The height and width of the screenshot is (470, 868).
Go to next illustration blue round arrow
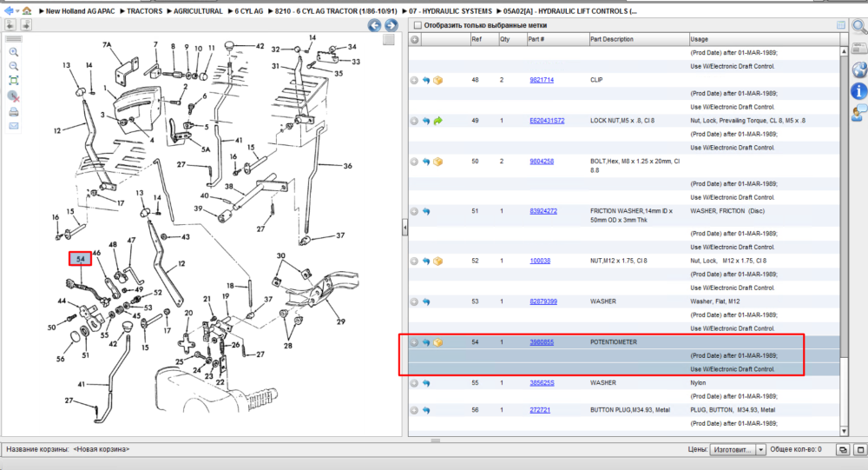click(391, 25)
